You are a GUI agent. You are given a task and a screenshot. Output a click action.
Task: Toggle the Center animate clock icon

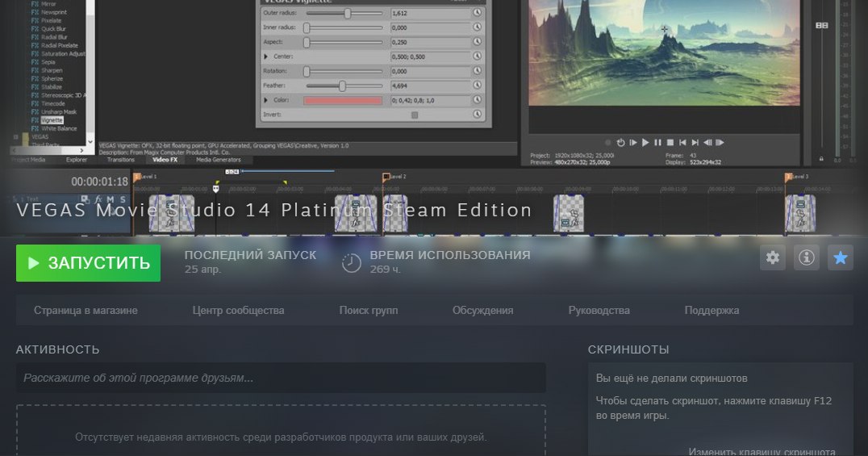tap(478, 56)
